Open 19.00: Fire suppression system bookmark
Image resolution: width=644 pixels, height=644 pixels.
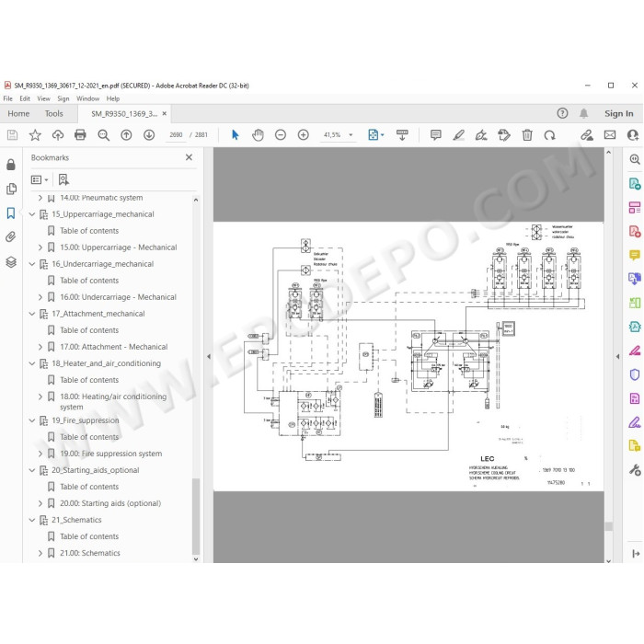pyautogui.click(x=111, y=454)
